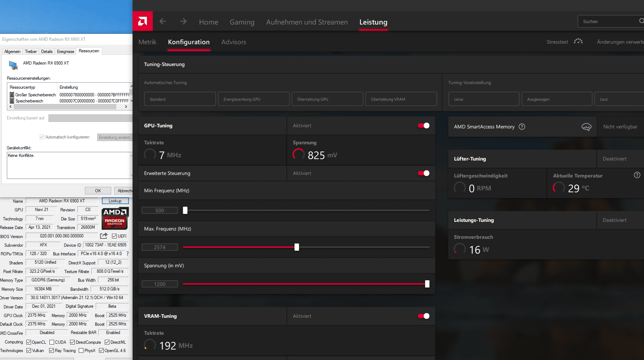
Task: Go back with the left arrow icon
Action: pos(163,21)
